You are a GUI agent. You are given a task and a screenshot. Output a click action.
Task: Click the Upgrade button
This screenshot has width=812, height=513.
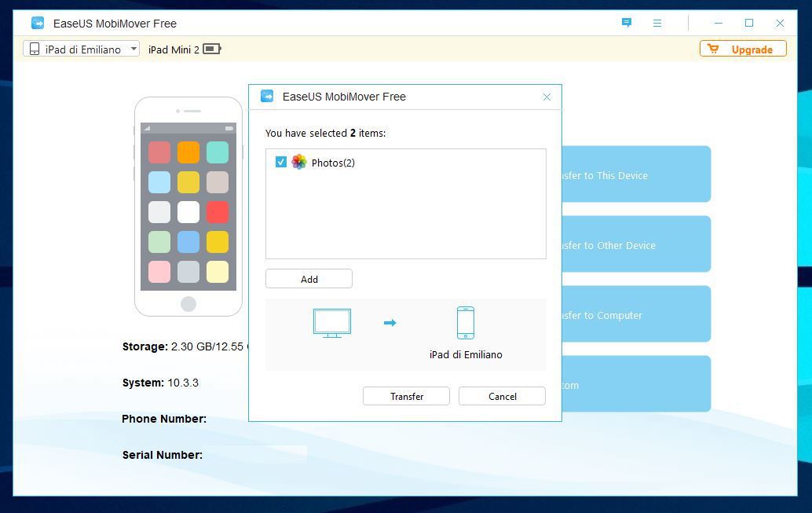click(x=743, y=49)
